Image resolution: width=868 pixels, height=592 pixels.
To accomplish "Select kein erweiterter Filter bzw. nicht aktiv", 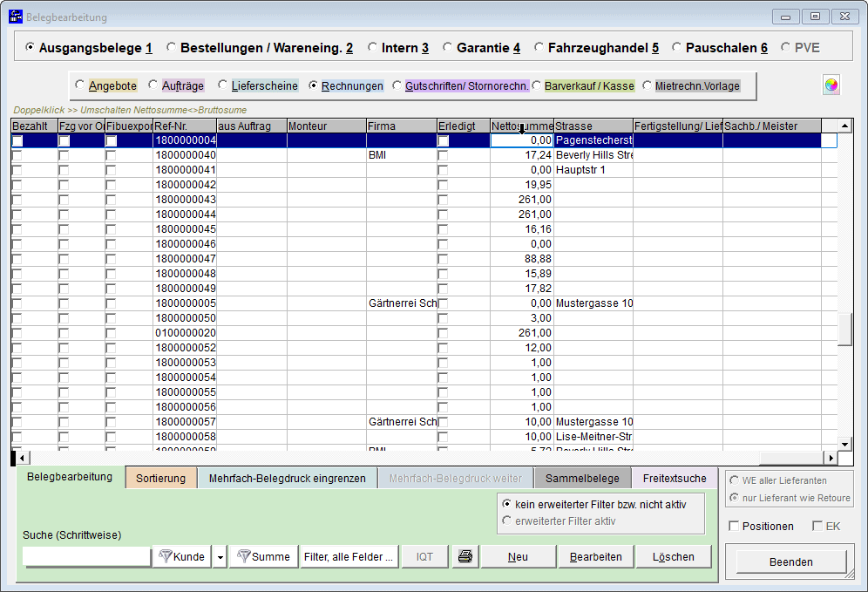I will click(x=506, y=504).
